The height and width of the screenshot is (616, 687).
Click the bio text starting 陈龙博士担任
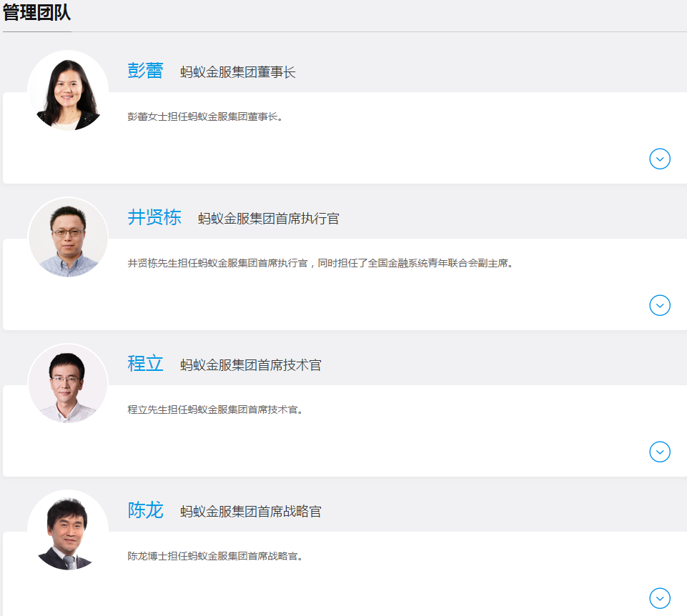tap(214, 556)
